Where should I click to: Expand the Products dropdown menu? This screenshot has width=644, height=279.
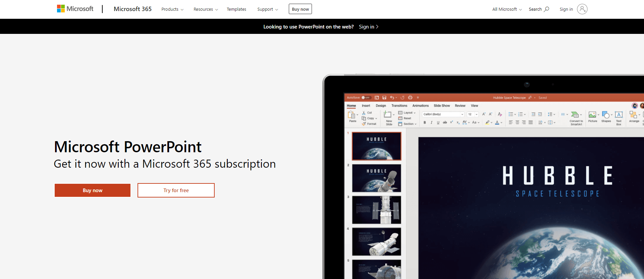[x=172, y=9]
